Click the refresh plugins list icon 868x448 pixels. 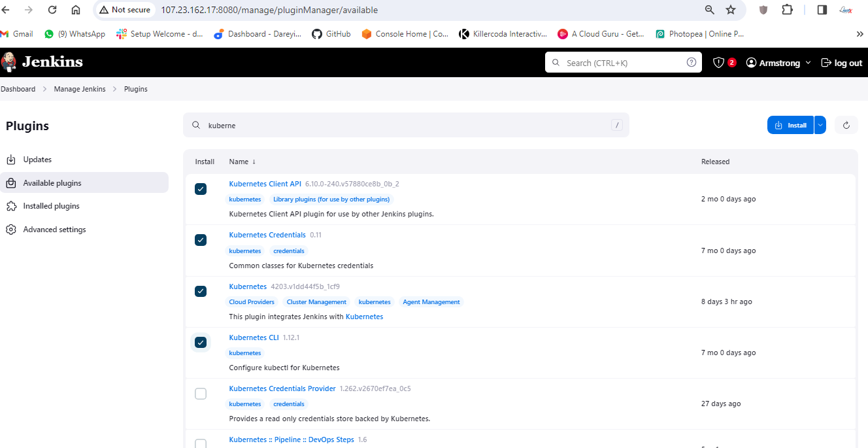846,126
